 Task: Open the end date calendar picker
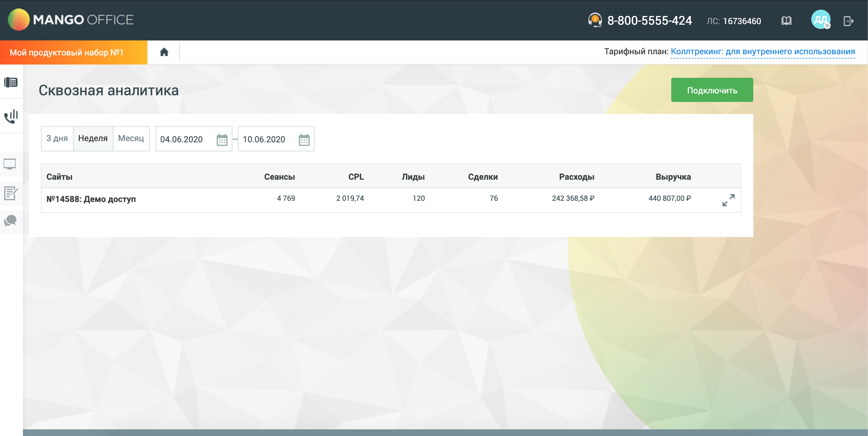pos(304,140)
